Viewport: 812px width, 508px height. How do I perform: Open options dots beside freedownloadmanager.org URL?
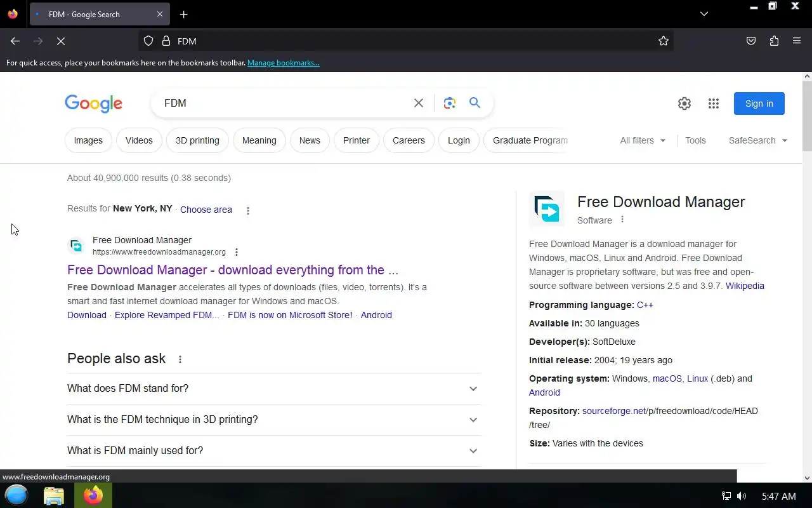coord(237,252)
